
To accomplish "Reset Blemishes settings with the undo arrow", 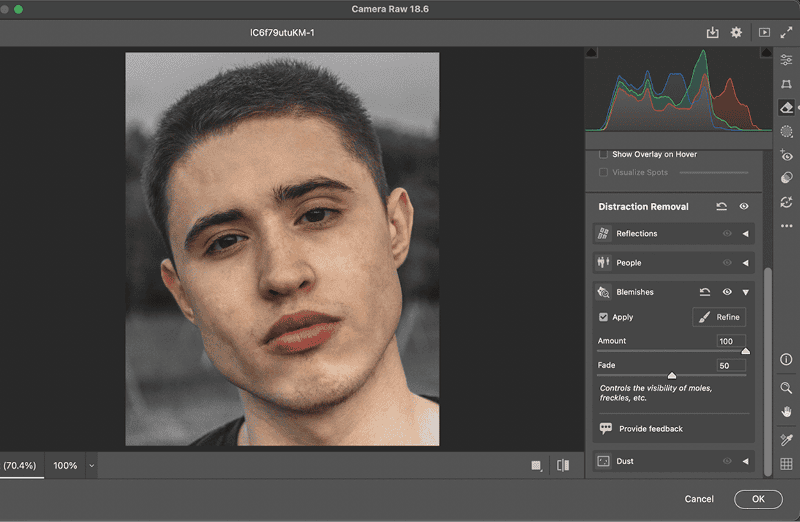I will coord(705,292).
